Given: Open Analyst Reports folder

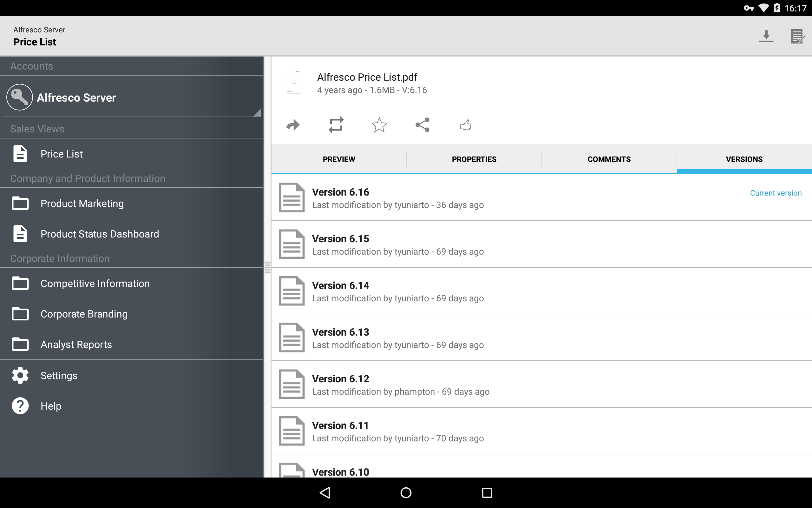Looking at the screenshot, I should (x=132, y=344).
